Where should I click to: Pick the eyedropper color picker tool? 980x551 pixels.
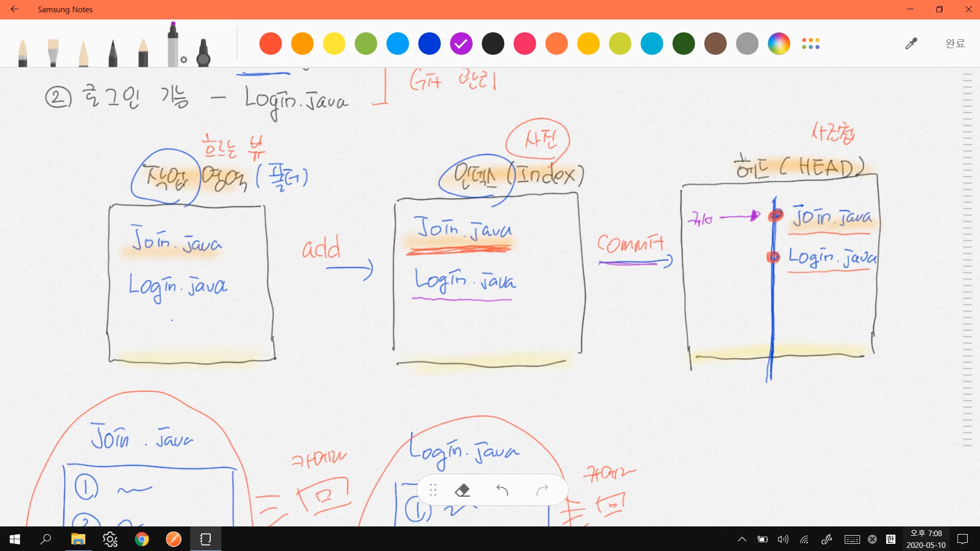tap(911, 43)
